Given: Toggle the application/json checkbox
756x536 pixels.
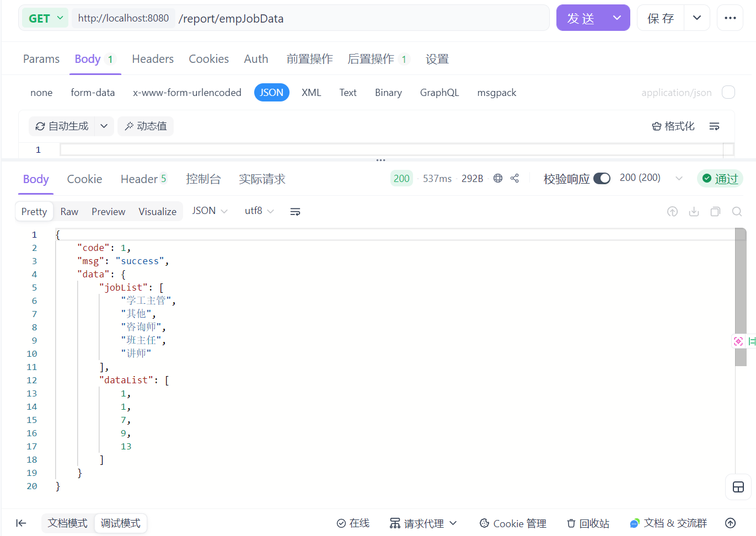Looking at the screenshot, I should 728,92.
